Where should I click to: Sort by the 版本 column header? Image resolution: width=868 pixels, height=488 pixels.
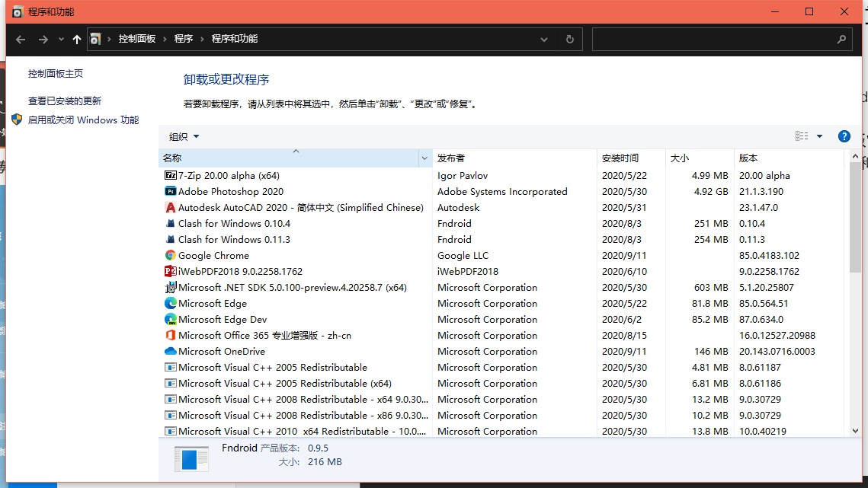pyautogui.click(x=789, y=158)
